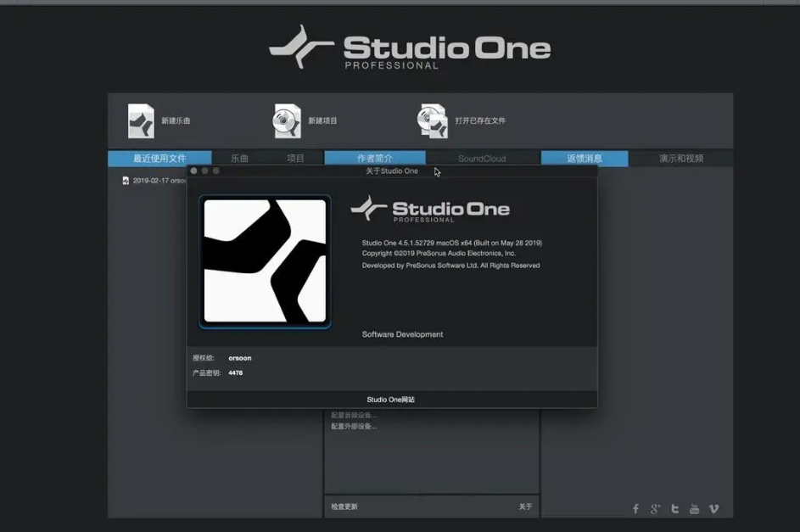Click the large Studio One logo image in About dialog
This screenshot has height=532, width=800.
(265, 261)
